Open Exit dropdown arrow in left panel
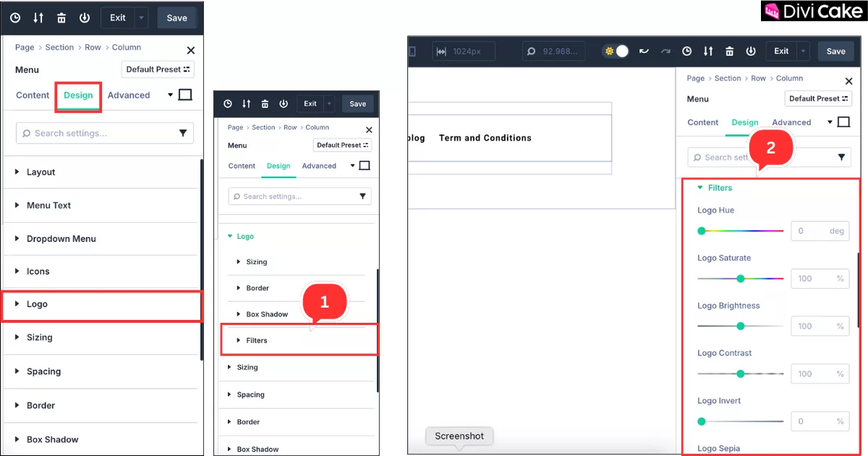This screenshot has width=868, height=456. (x=141, y=18)
